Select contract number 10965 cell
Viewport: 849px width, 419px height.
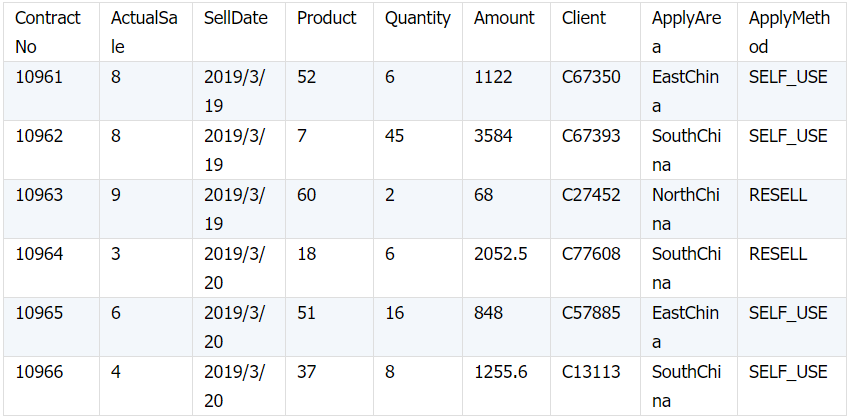pos(39,313)
